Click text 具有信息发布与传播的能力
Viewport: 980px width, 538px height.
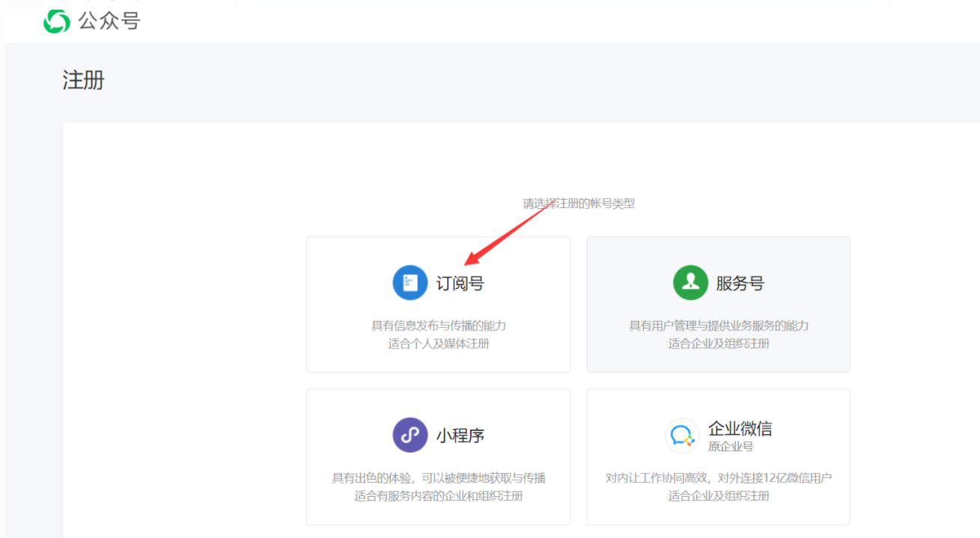[x=439, y=325]
